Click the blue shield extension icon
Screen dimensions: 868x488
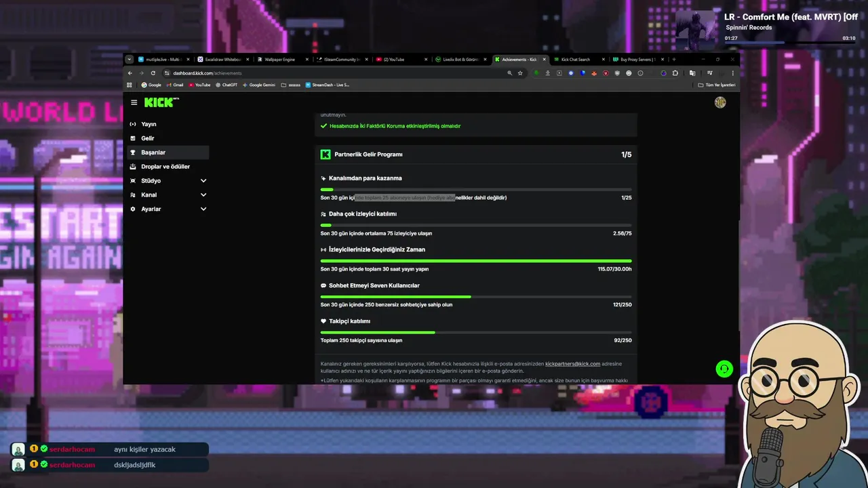[583, 73]
